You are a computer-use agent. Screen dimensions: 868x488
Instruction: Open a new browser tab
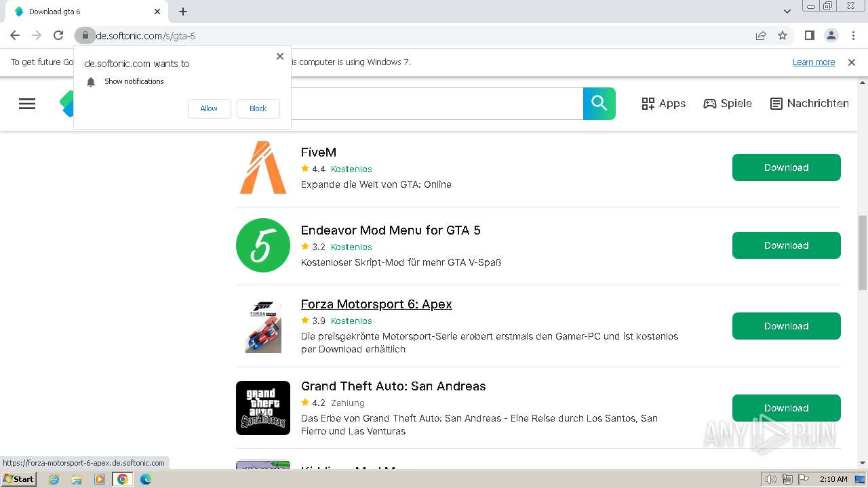coord(183,12)
